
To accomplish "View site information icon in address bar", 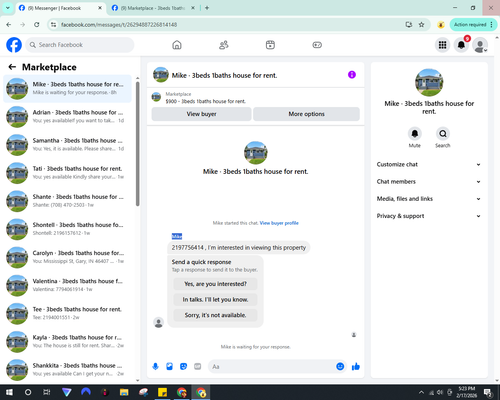I will (x=53, y=24).
